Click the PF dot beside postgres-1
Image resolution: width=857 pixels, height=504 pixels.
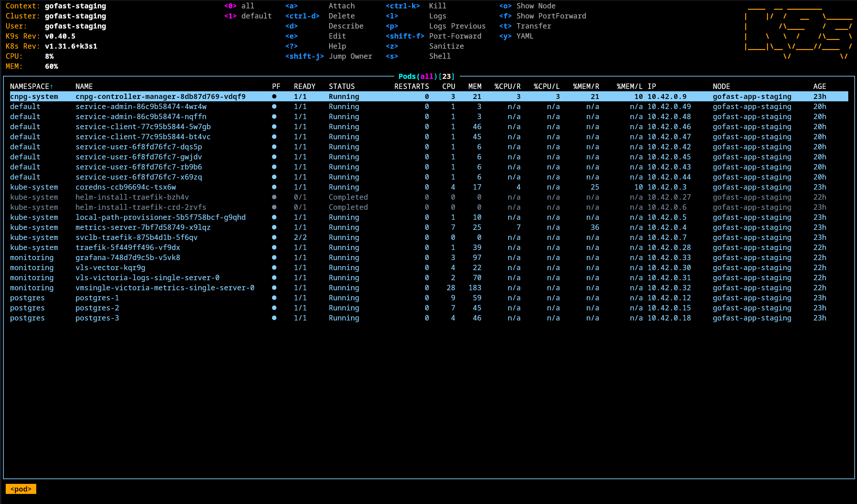coord(275,298)
